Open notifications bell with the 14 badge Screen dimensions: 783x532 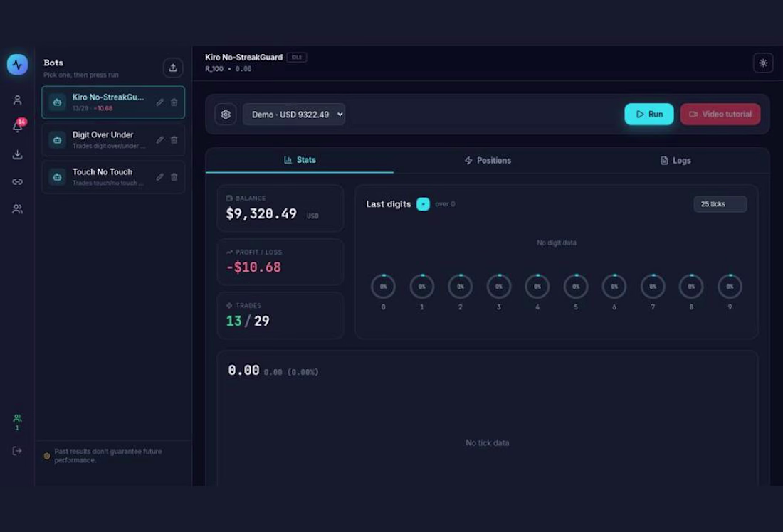tap(18, 127)
